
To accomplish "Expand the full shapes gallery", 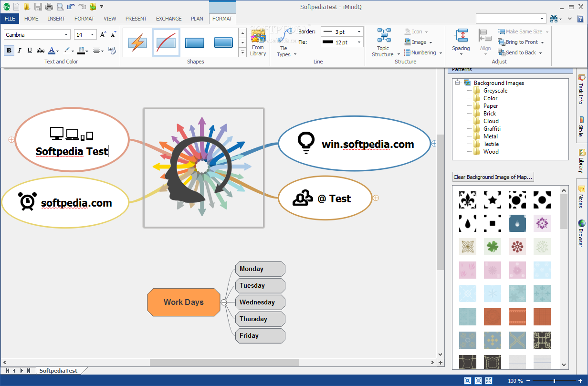I will (242, 52).
